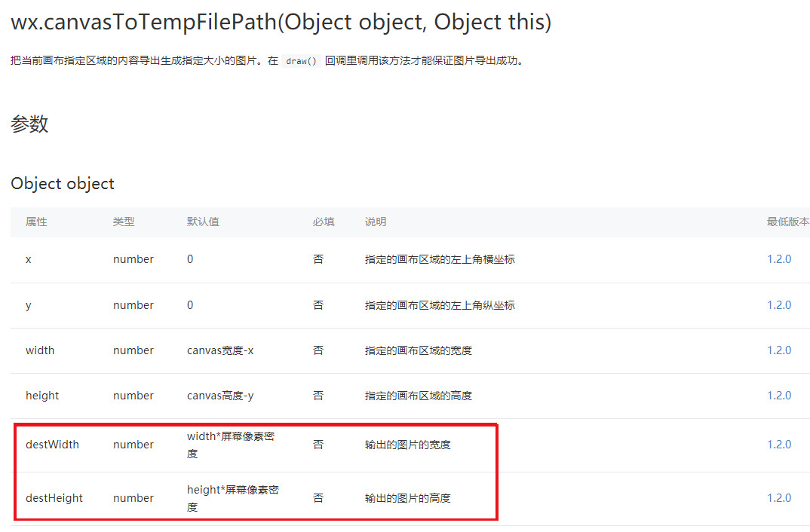Click the 最低版本 column header
The width and height of the screenshot is (810, 532).
(x=788, y=222)
